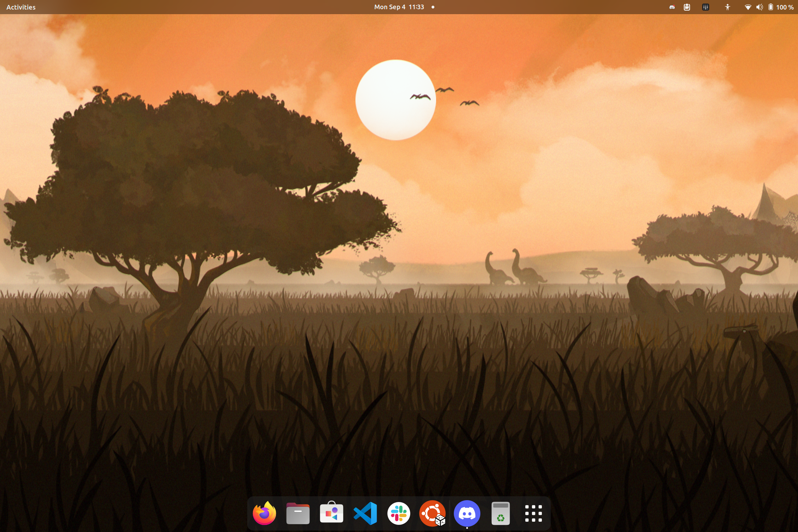Open the clock and calendar menu
This screenshot has width=798, height=532.
click(399, 7)
